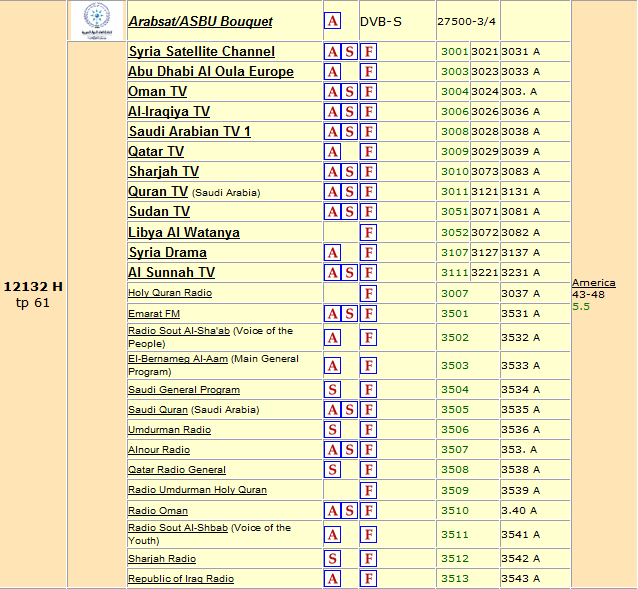Click the S icon next to Sharjah TV
The height and width of the screenshot is (589, 638).
point(350,171)
